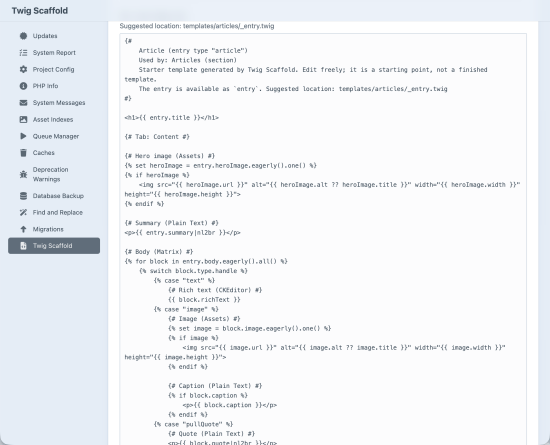The height and width of the screenshot is (445, 550).
Task: Click the 'Used by: Articles (section)' line
Action: [188, 60]
